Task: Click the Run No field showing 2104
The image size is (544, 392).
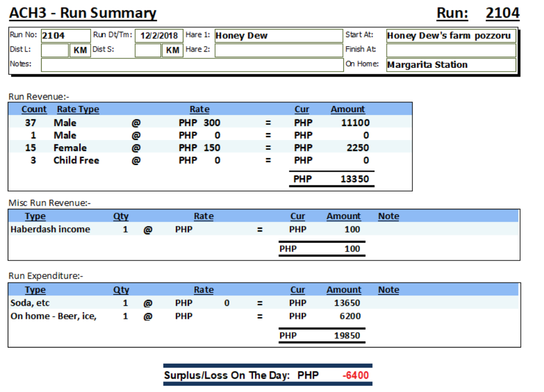Action: pos(65,36)
